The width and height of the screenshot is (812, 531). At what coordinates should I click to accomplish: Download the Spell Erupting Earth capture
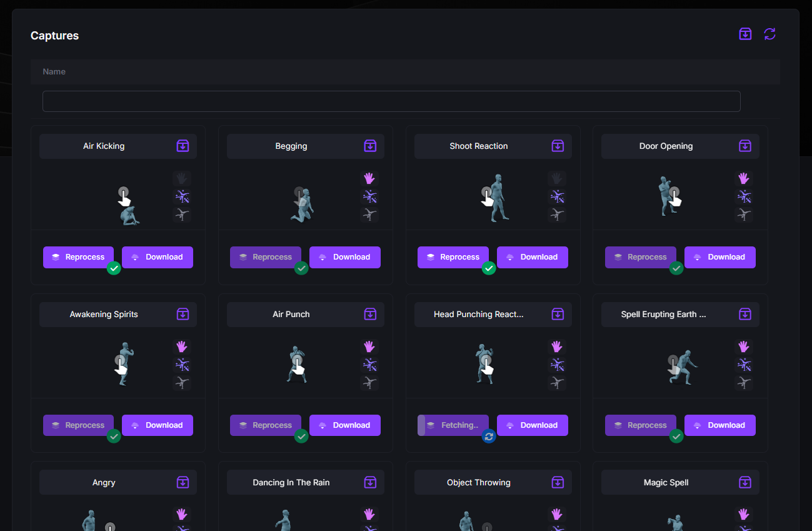tap(720, 425)
